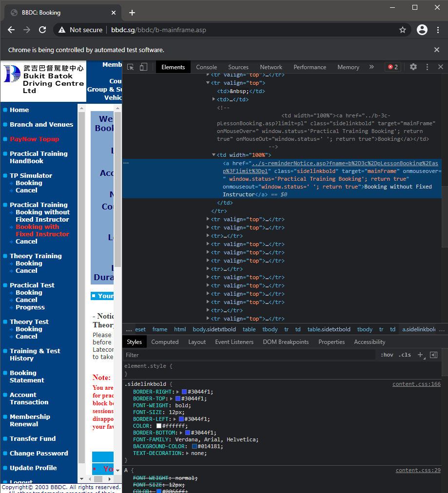The width and height of the screenshot is (448, 493).
Task: Click the white COLOR property swatch
Action: pyautogui.click(x=159, y=426)
